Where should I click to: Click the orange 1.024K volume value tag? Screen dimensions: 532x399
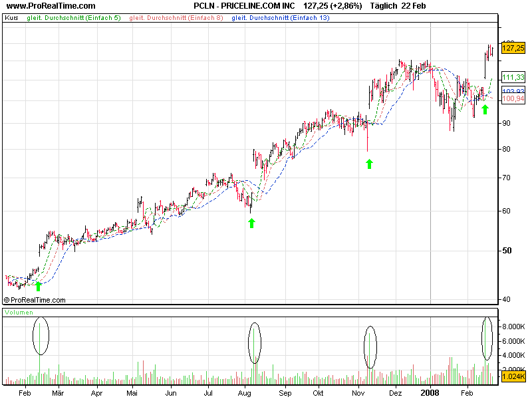pos(513,377)
